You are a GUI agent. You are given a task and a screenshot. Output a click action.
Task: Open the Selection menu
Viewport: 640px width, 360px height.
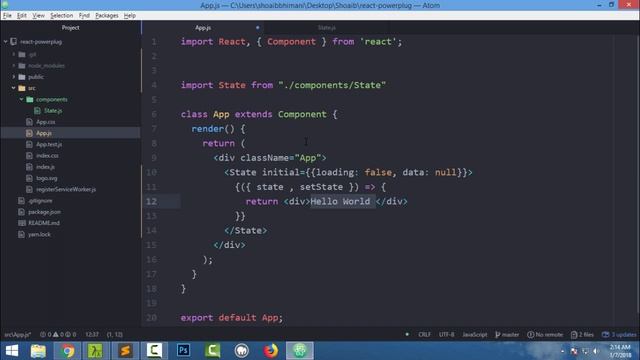click(x=62, y=16)
